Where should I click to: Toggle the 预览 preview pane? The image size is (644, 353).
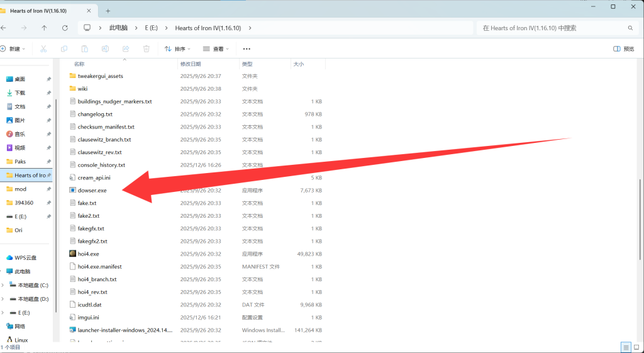point(623,48)
